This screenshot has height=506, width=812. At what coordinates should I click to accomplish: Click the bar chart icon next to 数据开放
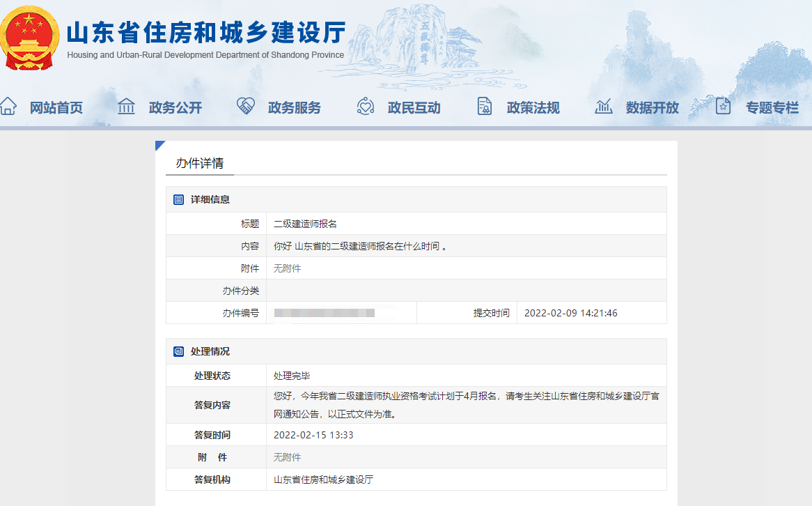click(603, 106)
